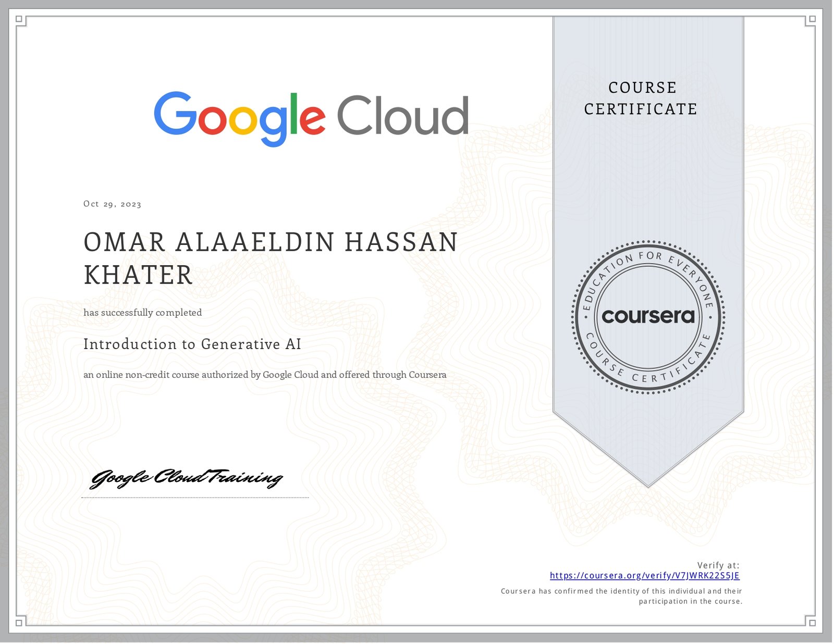
Task: Click the Coursera logo inside the seal
Action: click(x=648, y=316)
